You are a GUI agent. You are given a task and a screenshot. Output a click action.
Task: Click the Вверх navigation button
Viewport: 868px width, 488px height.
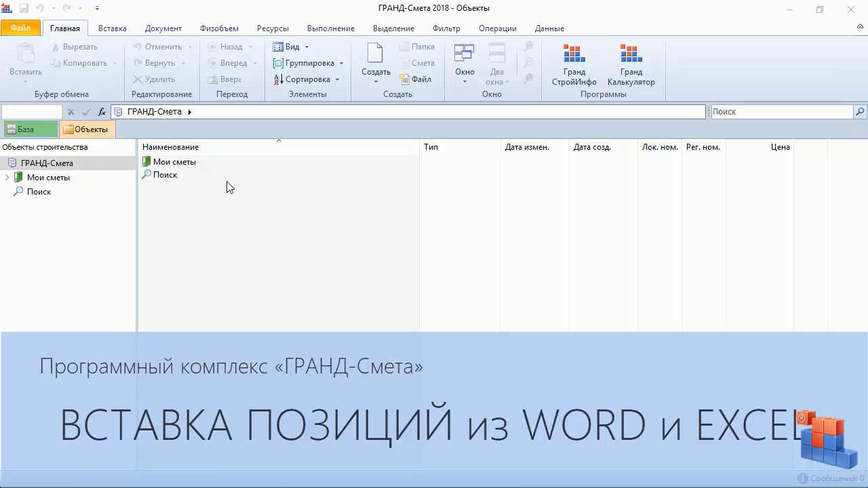224,79
